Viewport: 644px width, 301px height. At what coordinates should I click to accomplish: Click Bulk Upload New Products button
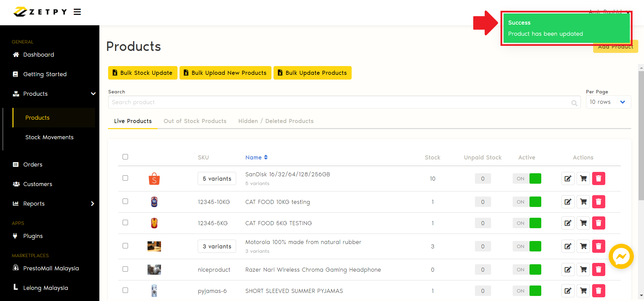tap(225, 73)
